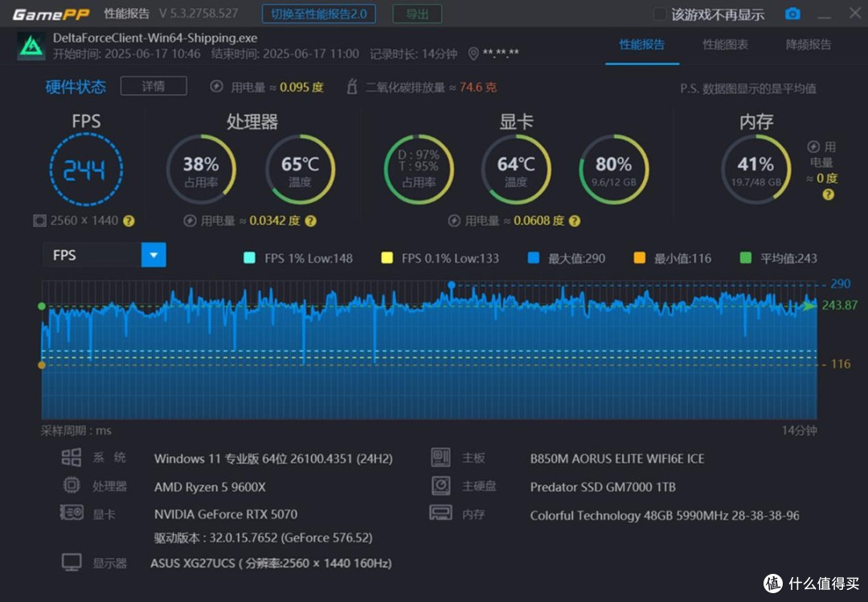Click the help icon beside 0.0608 度
This screenshot has height=602, width=868.
[575, 221]
